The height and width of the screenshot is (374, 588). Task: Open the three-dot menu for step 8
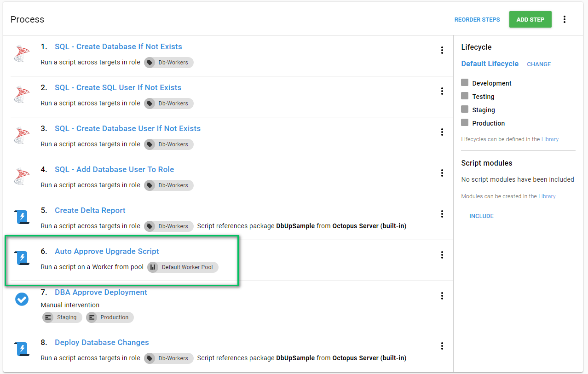(x=442, y=346)
